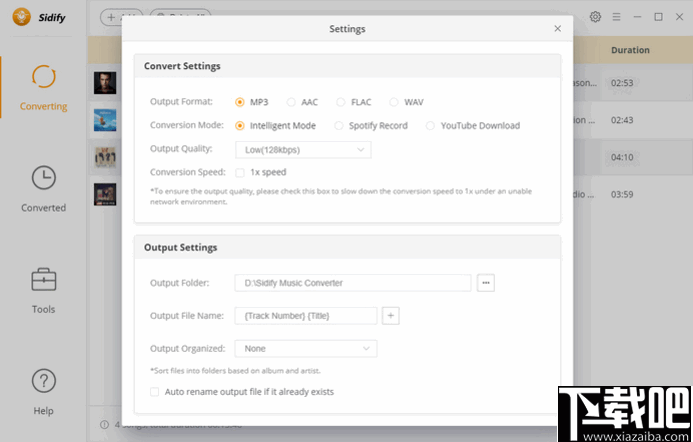The image size is (693, 442).
Task: Select Spotify Record conversion mode
Action: pyautogui.click(x=339, y=126)
